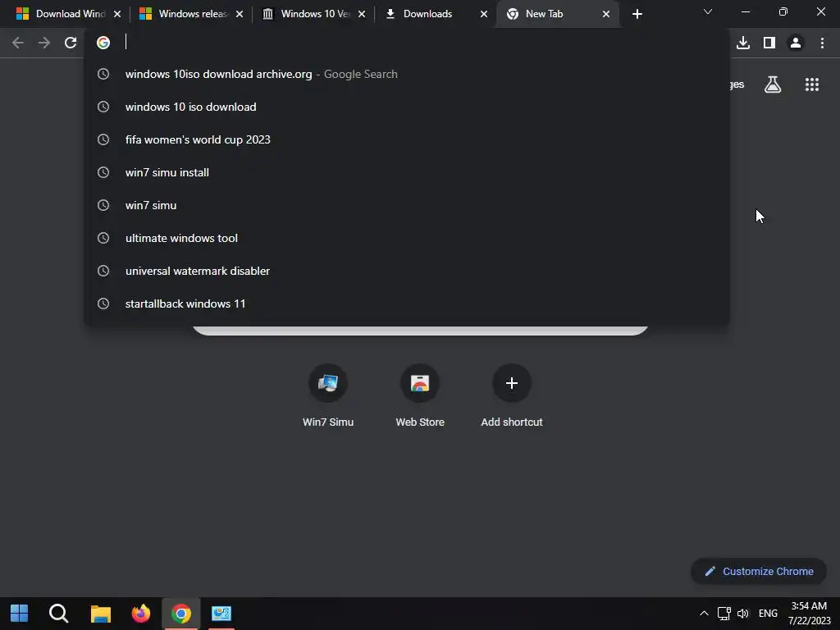
Task: Open network status tray icon
Action: pos(724,614)
